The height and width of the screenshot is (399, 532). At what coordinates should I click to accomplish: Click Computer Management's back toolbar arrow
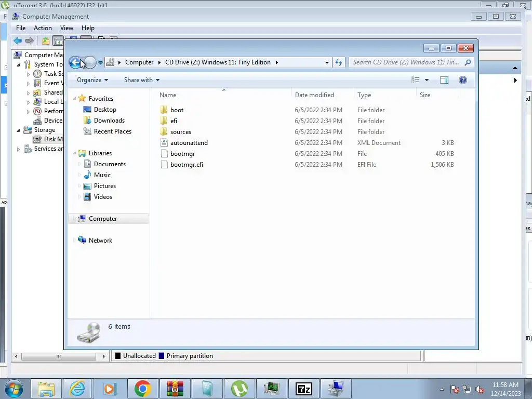click(x=18, y=41)
